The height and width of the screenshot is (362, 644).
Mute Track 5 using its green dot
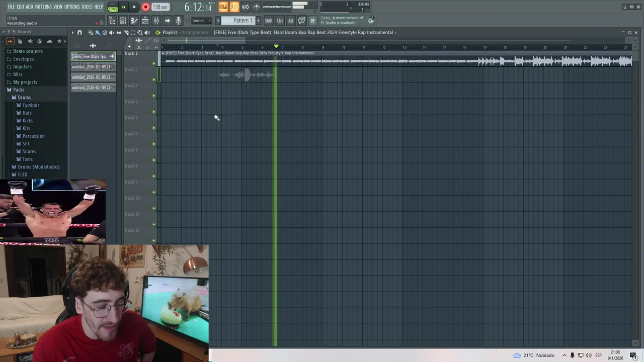154,128
